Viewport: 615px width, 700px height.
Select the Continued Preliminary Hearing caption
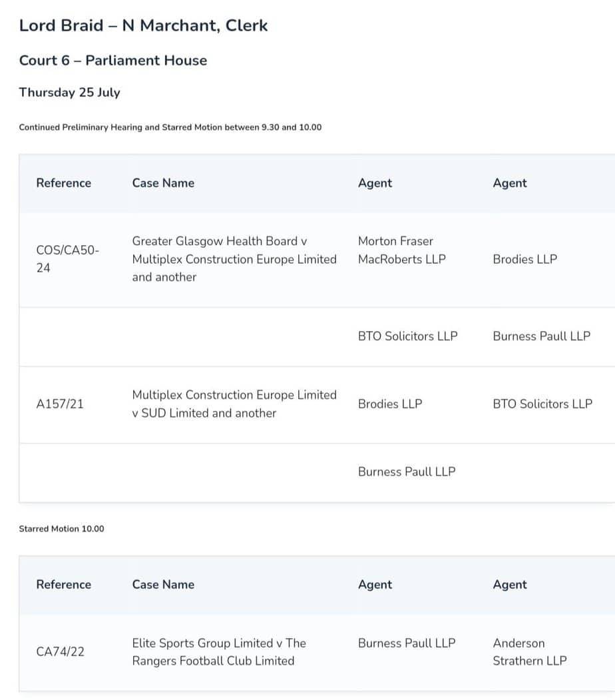(x=170, y=127)
